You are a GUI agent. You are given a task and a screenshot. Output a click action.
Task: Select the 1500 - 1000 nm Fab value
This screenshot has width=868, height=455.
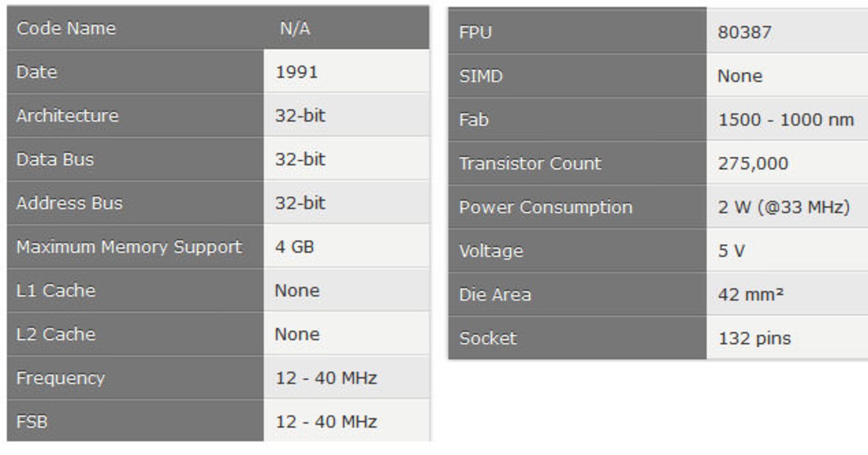(x=786, y=120)
